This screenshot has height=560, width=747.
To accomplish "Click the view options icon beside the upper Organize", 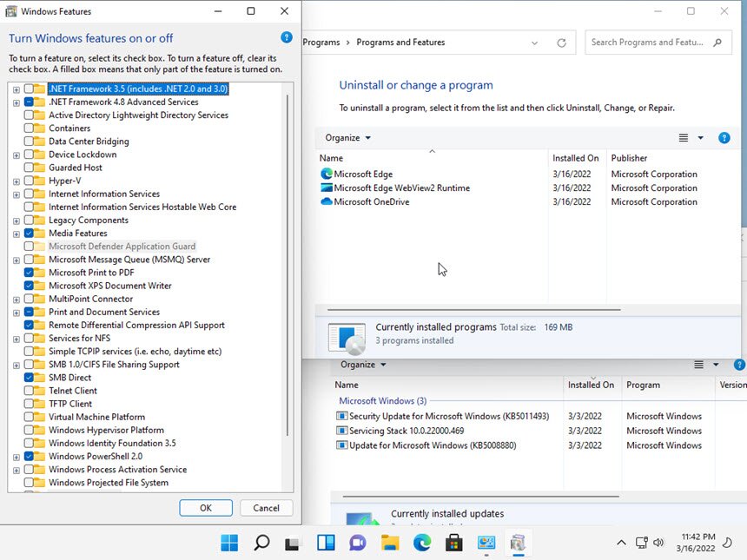I will coord(684,138).
